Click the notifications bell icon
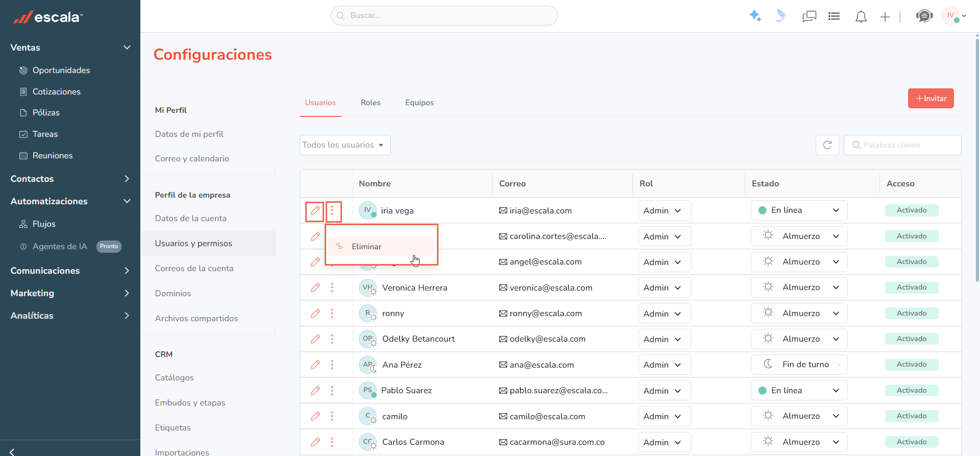 pos(861,16)
